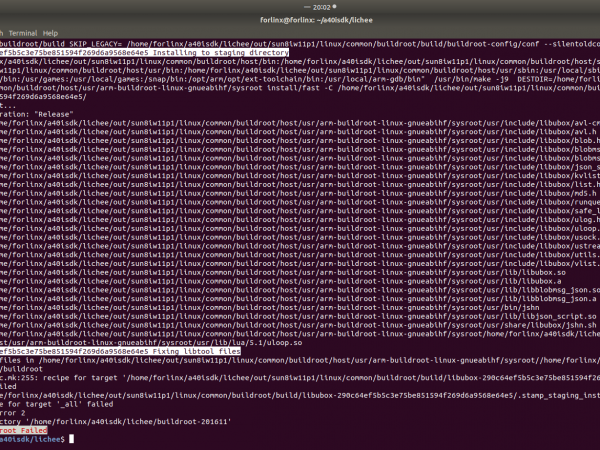Click the lua/5.1/uloop.so path line
The height and width of the screenshot is (450, 600).
coord(250,341)
